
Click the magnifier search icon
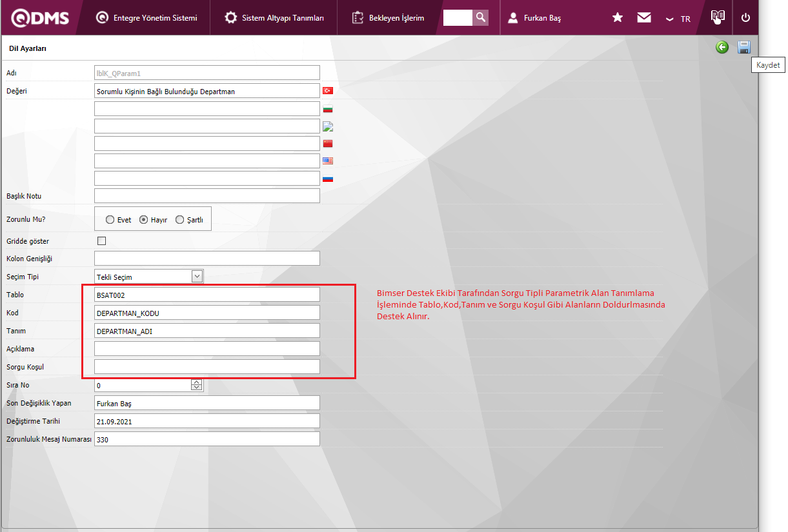click(x=480, y=17)
